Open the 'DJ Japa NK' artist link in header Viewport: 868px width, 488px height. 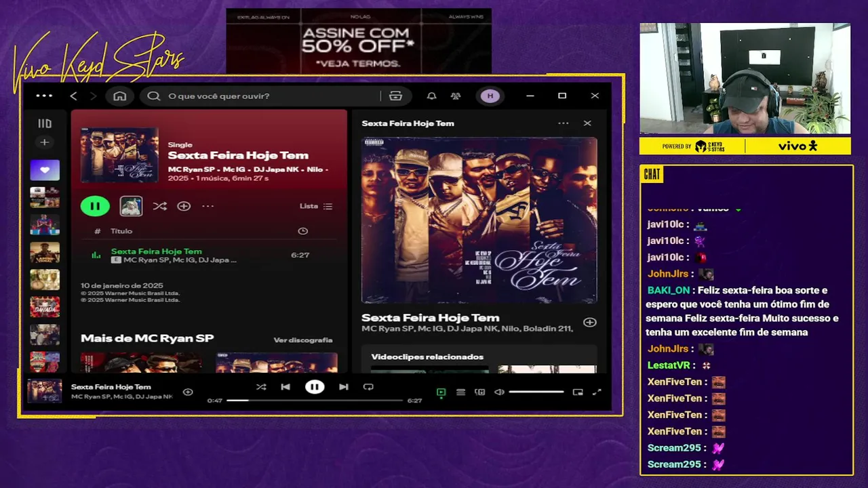tap(276, 169)
